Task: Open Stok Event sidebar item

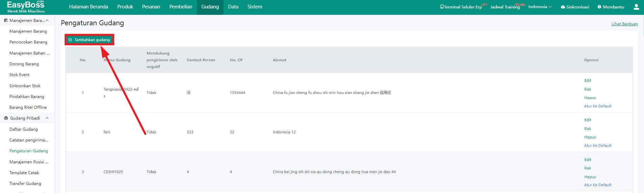Action: click(20, 75)
